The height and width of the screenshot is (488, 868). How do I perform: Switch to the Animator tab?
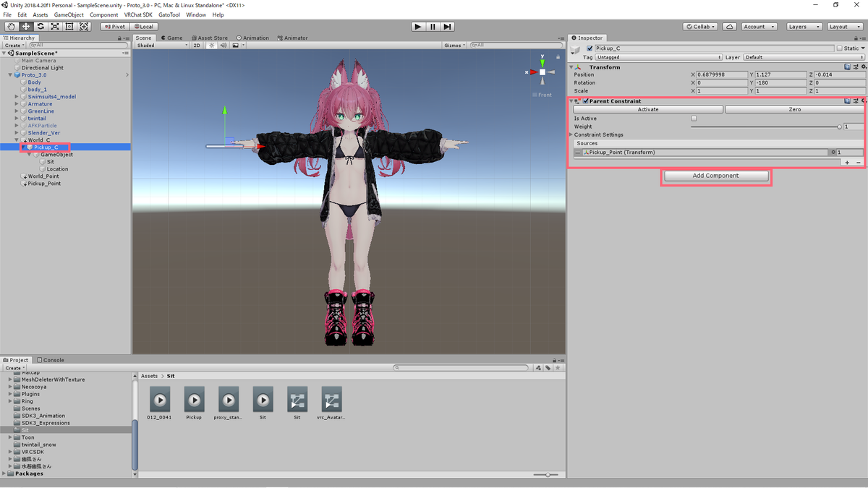tap(292, 38)
